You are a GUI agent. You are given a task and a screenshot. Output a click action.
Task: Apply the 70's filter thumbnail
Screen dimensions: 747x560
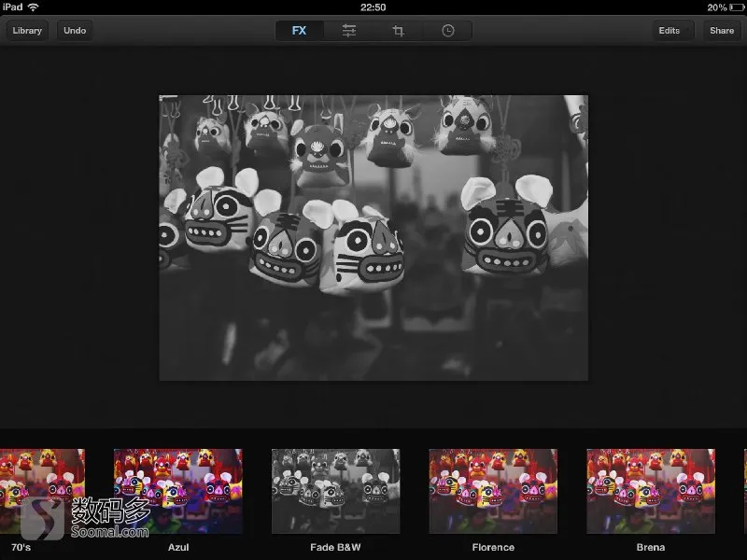tap(42, 491)
